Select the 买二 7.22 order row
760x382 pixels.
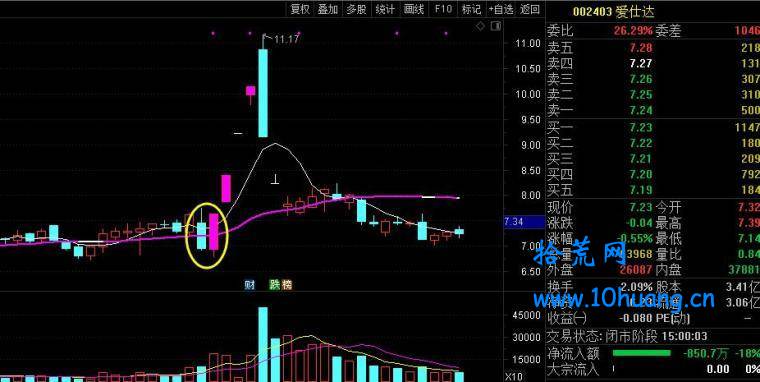[653, 143]
